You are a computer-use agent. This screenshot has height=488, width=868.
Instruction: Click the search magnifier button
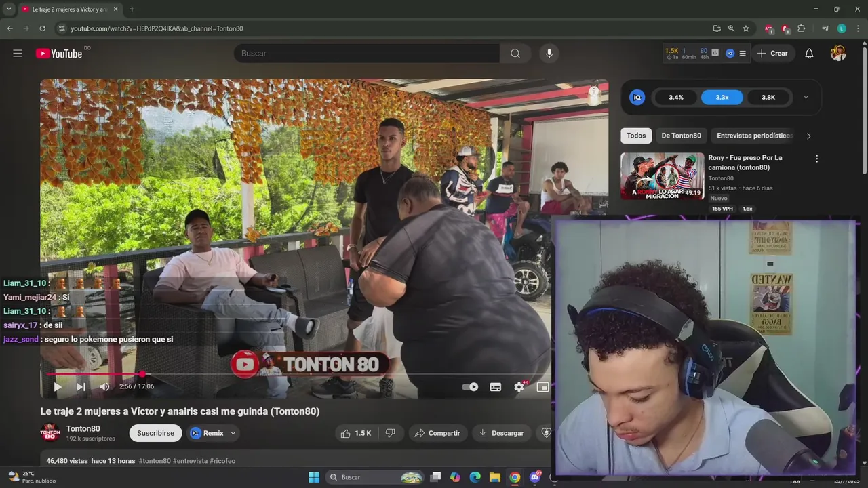click(515, 54)
